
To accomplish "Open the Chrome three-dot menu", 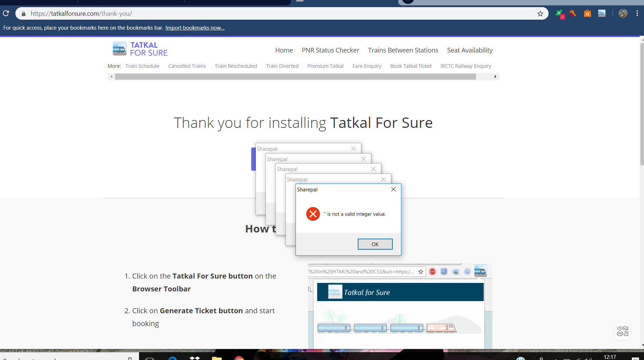I will 637,14.
